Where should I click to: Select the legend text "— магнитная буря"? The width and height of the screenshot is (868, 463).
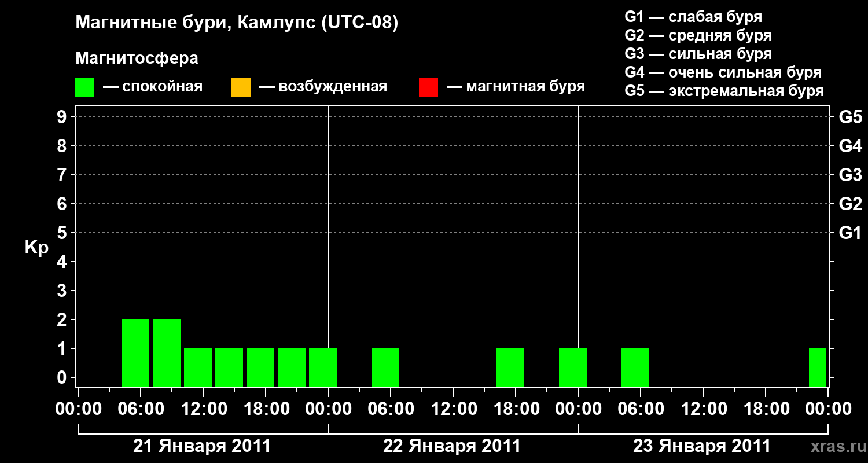pyautogui.click(x=516, y=87)
